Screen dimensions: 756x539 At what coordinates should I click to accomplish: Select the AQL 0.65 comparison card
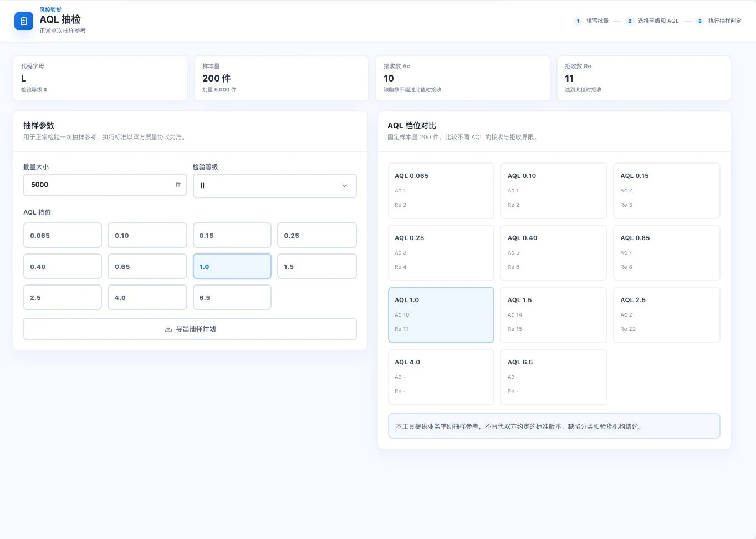click(x=667, y=253)
